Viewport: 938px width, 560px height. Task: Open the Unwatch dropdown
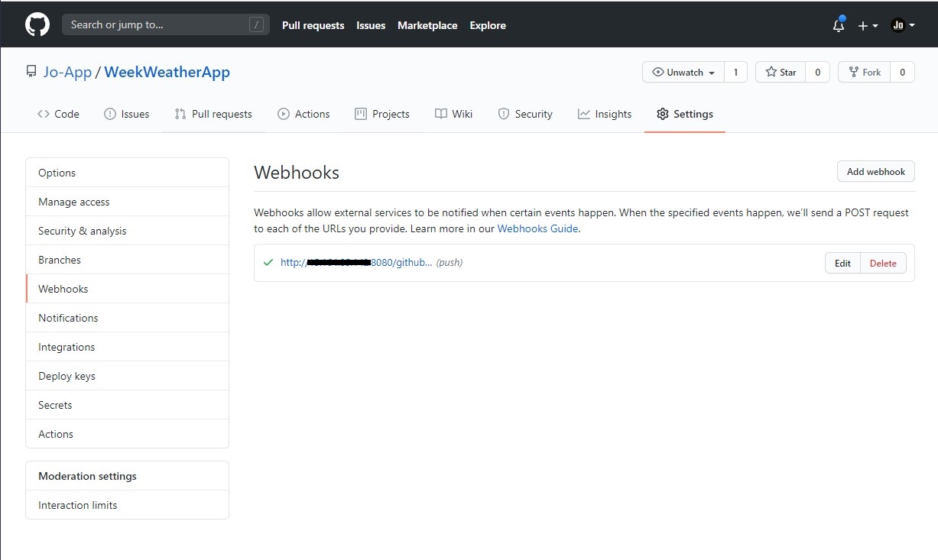[x=683, y=73]
